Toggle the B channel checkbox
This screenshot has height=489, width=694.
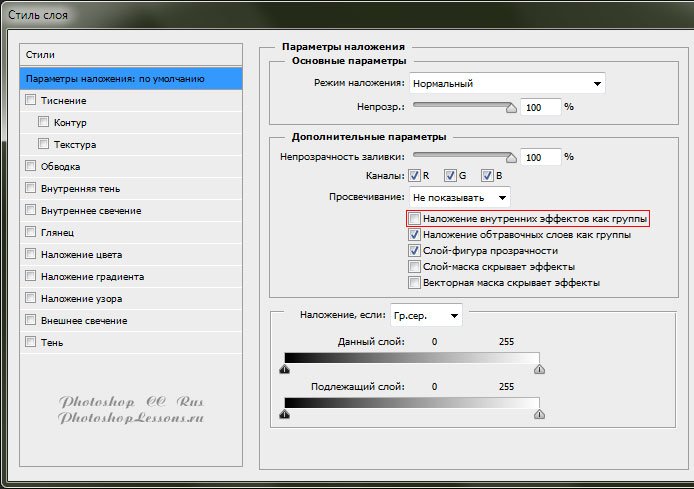487,176
